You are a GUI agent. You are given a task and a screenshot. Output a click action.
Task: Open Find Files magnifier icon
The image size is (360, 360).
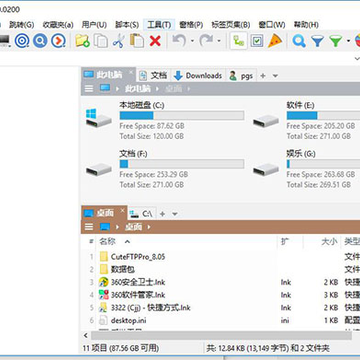299,41
